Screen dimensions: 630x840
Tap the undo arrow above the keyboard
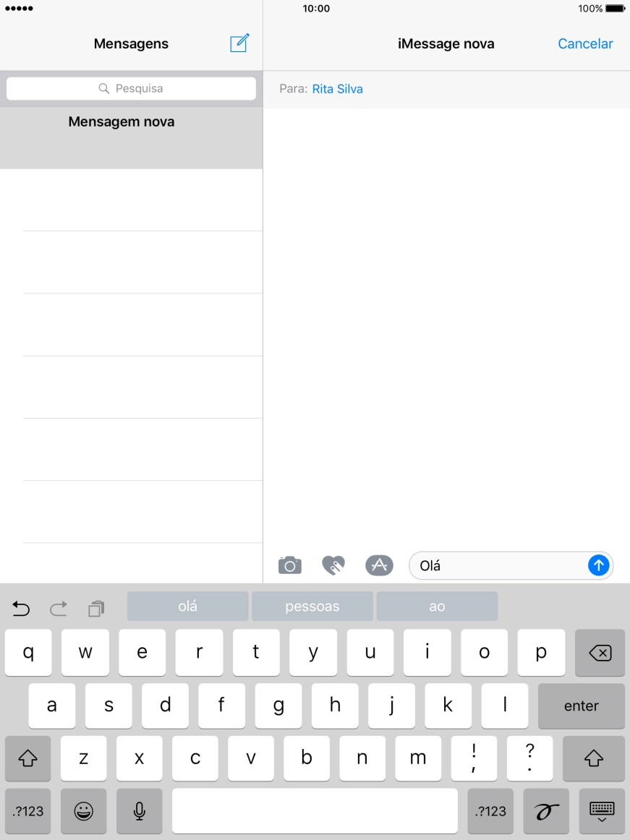click(21, 609)
